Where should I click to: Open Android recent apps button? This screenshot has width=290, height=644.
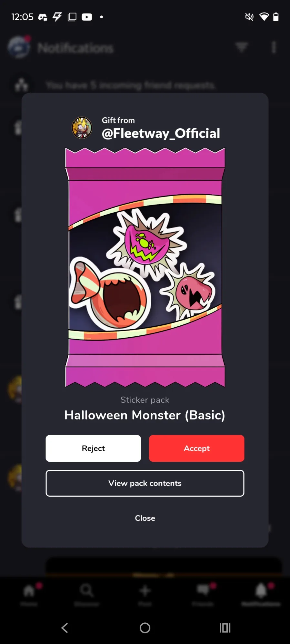click(225, 628)
